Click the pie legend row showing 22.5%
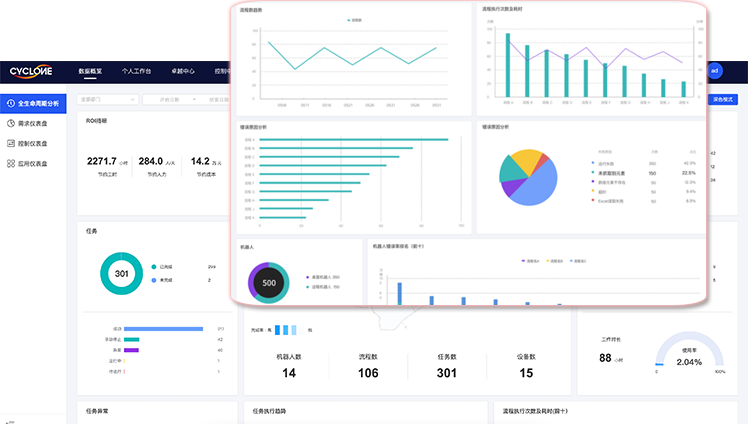The image size is (748, 425). [644, 173]
